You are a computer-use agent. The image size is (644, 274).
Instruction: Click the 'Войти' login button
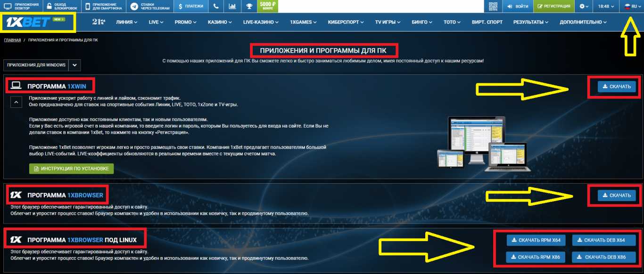coord(518,6)
